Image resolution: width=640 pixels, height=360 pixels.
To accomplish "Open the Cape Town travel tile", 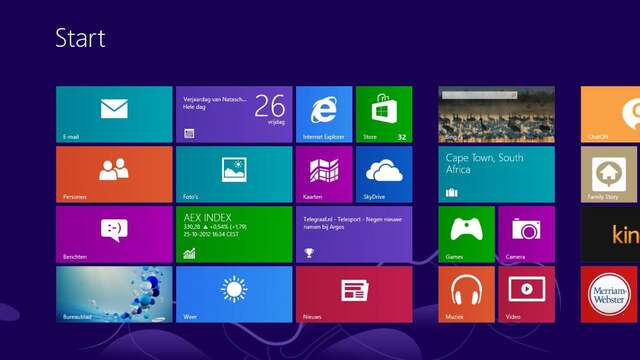I will [x=496, y=174].
